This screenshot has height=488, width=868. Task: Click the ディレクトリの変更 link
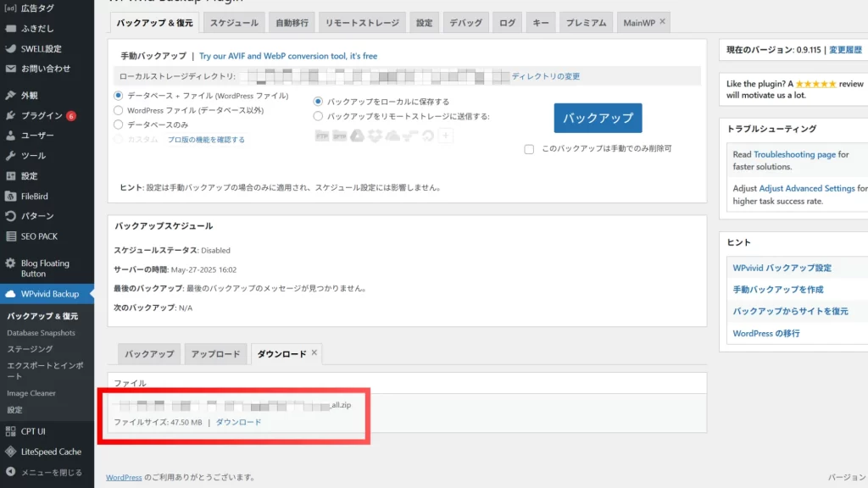[x=546, y=76]
